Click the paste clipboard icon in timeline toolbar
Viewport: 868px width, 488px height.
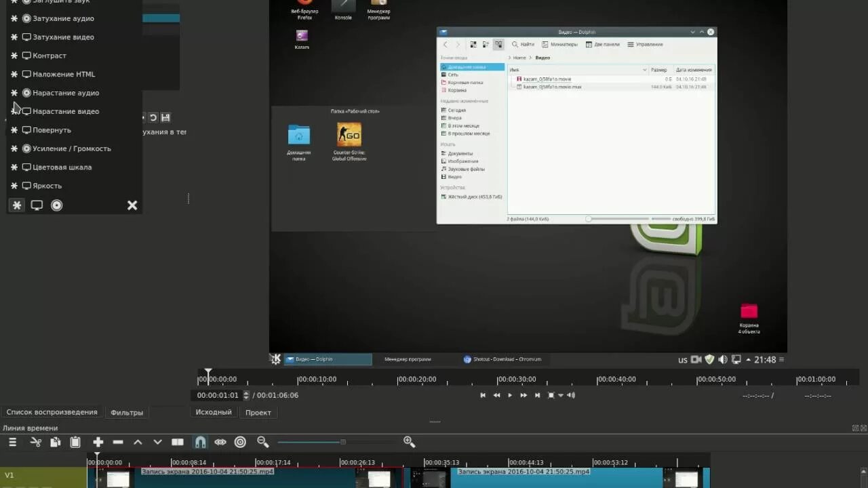[75, 442]
